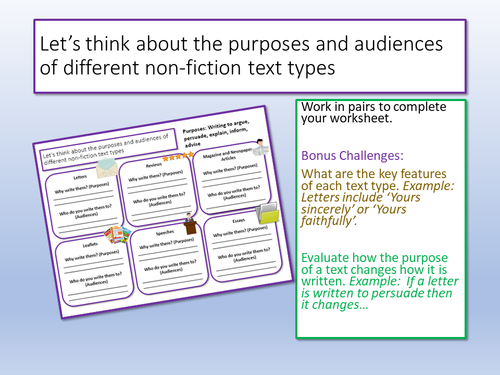The image size is (500, 375).
Task: Select the green 'Evaluate how the purpose' paragraph
Action: click(x=380, y=281)
